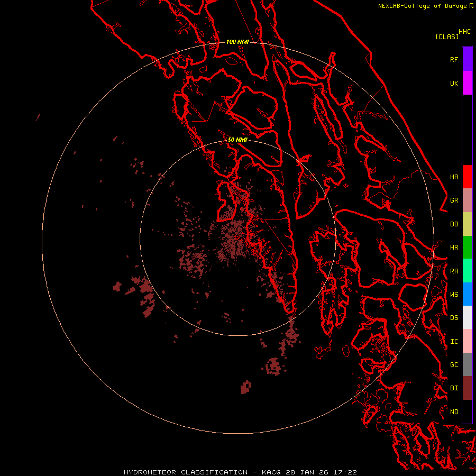Screen dimensions: 476x476
Task: Click the RF purple legend swatch
Action: (467, 59)
